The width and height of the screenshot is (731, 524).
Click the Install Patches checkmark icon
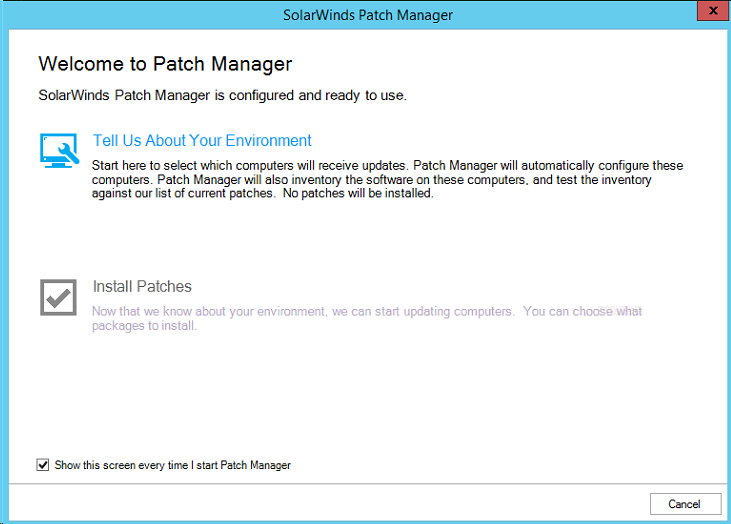pos(58,297)
